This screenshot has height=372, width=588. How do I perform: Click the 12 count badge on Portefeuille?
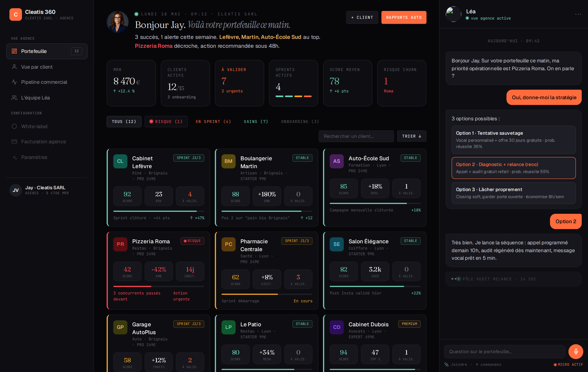[x=77, y=51]
